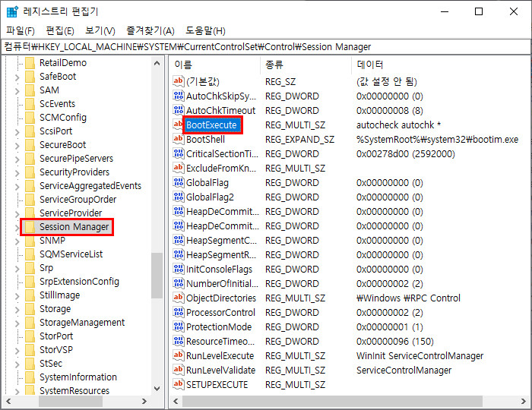Click the AutoChkTimeout DWORD icon

(x=178, y=110)
